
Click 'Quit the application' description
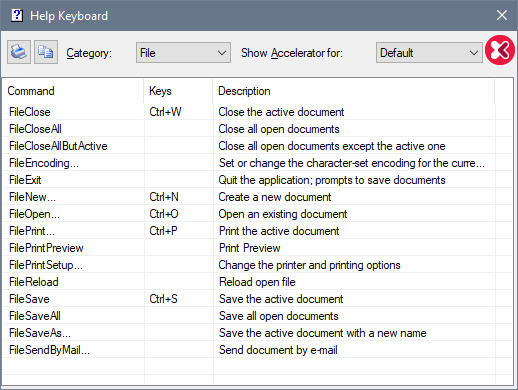[x=332, y=180]
